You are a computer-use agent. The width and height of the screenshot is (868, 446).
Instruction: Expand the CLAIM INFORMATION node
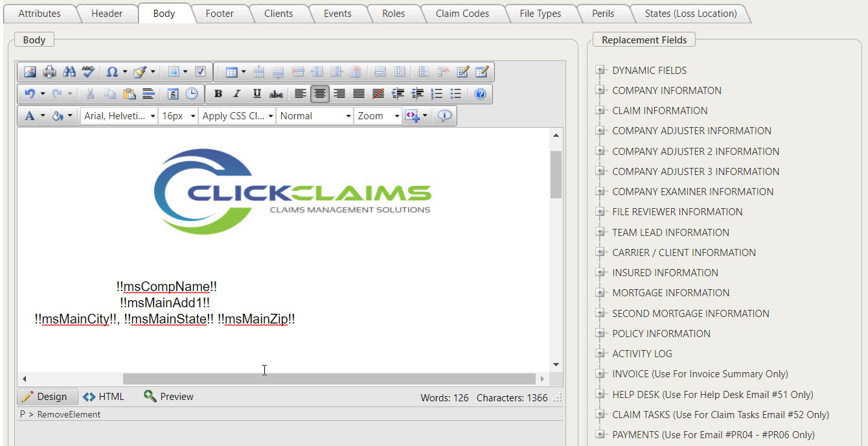tap(600, 110)
